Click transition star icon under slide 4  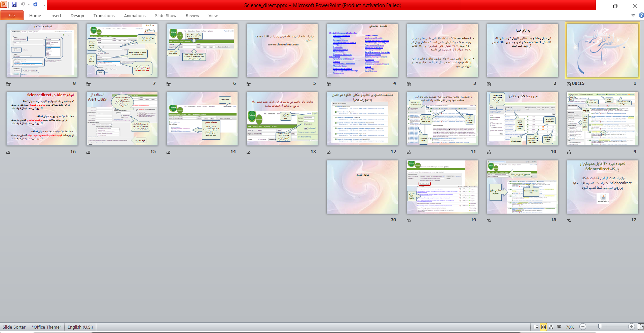click(x=329, y=84)
